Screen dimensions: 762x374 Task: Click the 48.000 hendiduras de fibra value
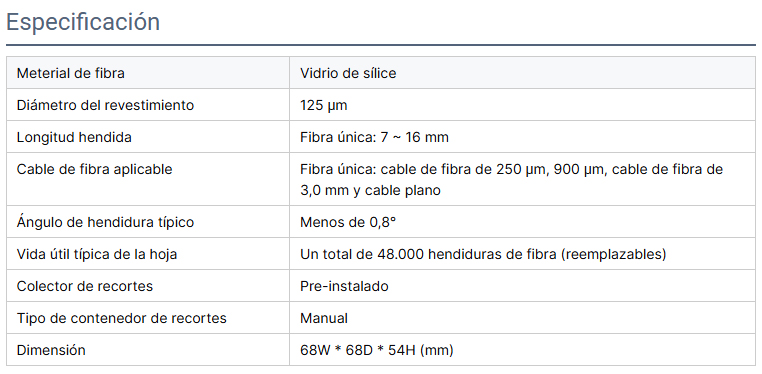pyautogui.click(x=483, y=254)
